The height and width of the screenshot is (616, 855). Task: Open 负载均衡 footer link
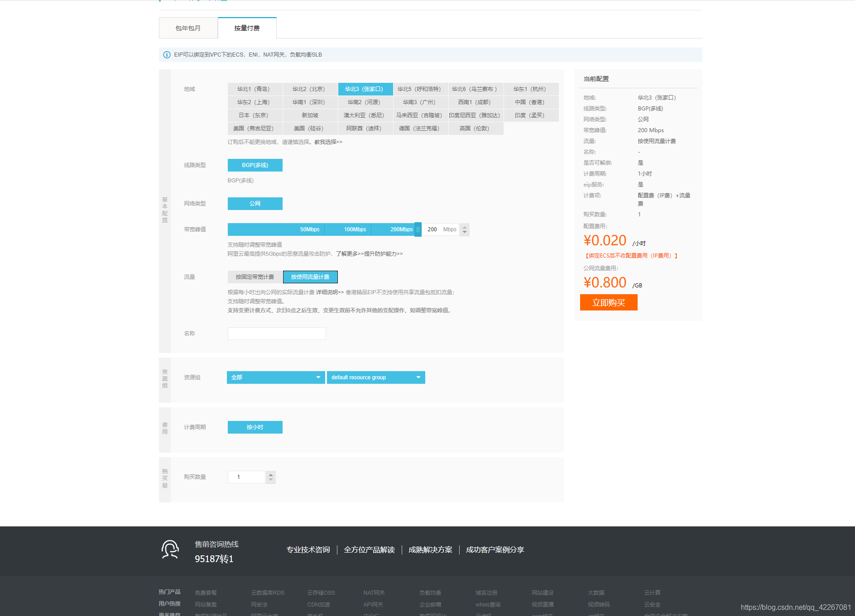coord(430,593)
